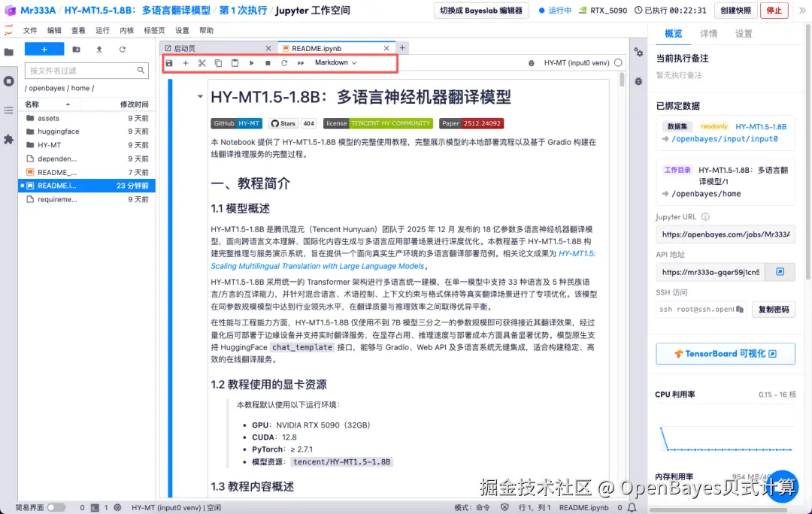Open the right sidebar debugger icon

[x=638, y=81]
